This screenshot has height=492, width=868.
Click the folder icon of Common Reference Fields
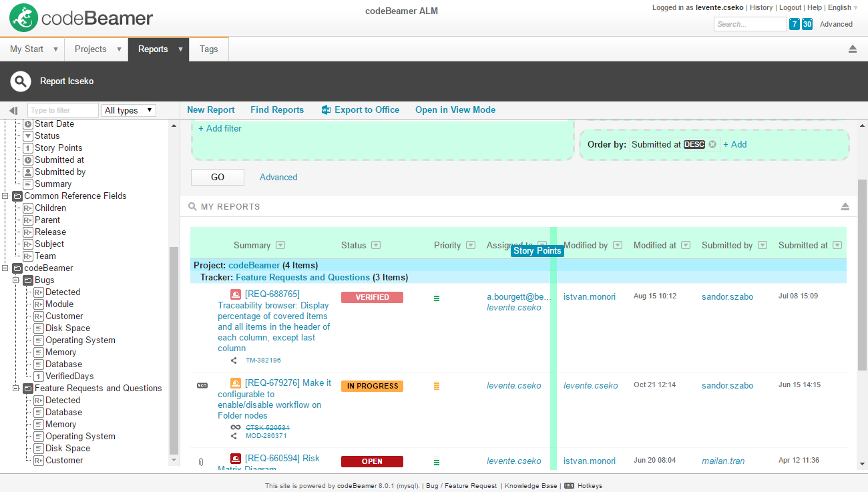coord(17,196)
